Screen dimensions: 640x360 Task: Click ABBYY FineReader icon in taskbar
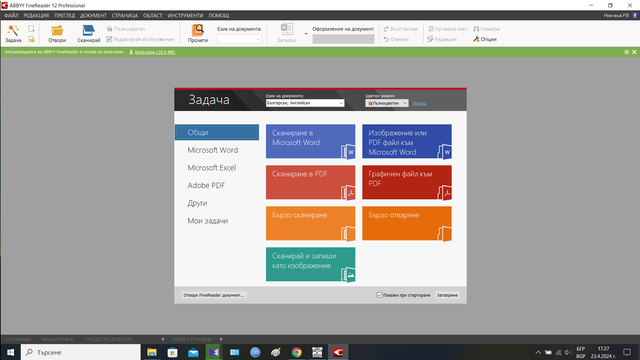point(338,352)
